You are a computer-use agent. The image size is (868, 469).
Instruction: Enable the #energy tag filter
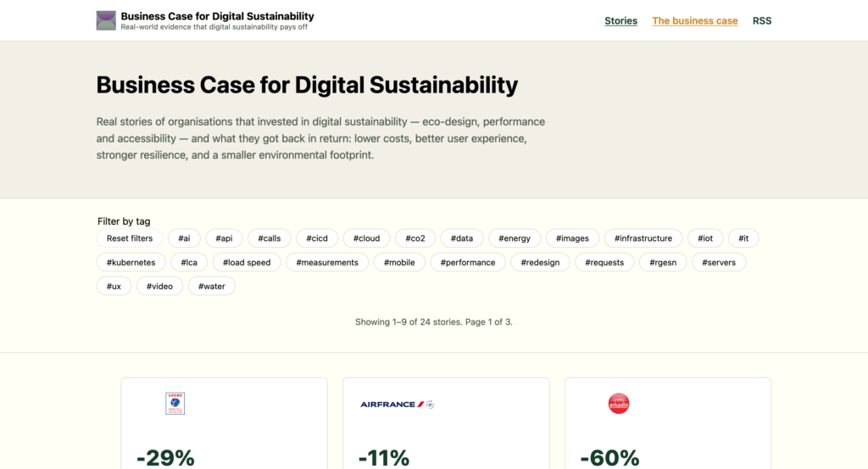click(x=515, y=238)
